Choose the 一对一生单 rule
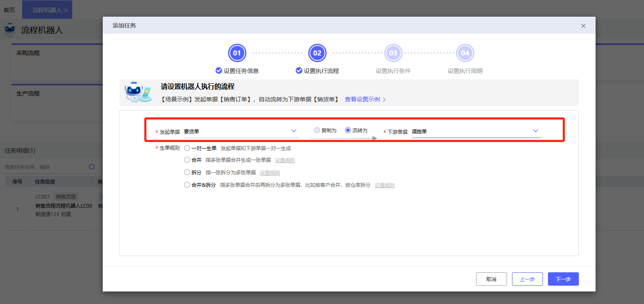Screen dimensions: 644x304 point(187,148)
